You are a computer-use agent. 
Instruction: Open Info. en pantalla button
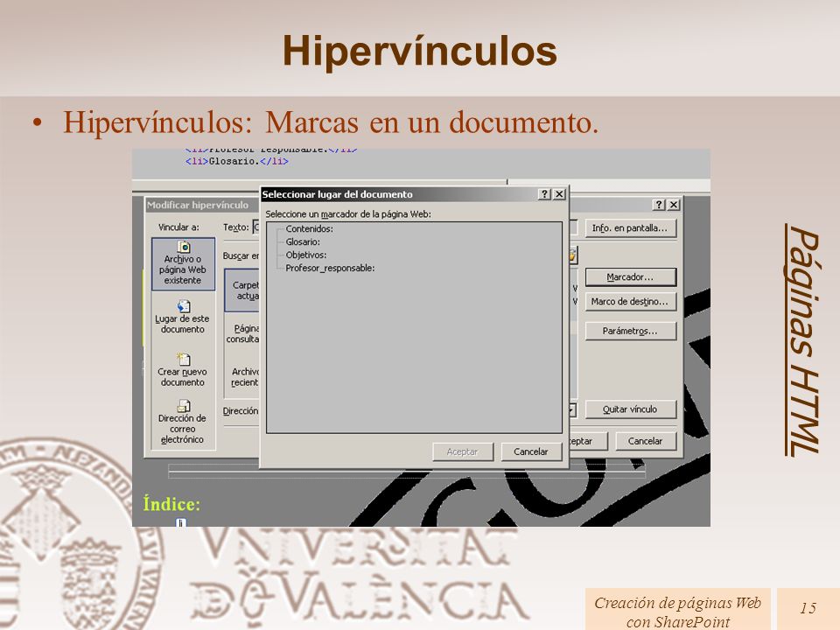(630, 228)
